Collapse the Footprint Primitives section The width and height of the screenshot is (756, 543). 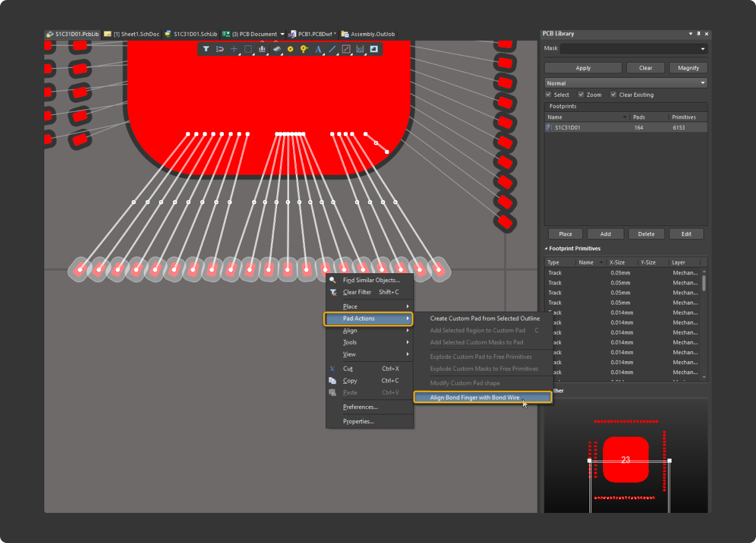click(x=547, y=248)
